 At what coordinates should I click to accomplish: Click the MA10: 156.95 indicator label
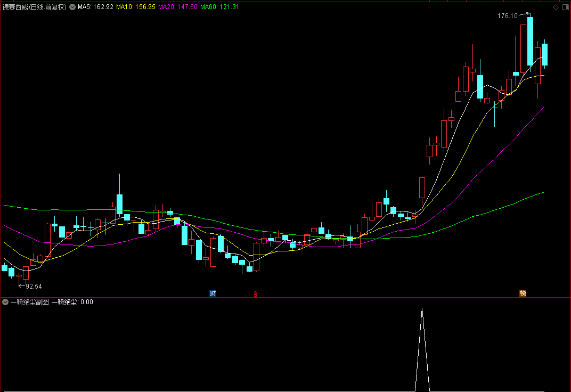pos(136,7)
